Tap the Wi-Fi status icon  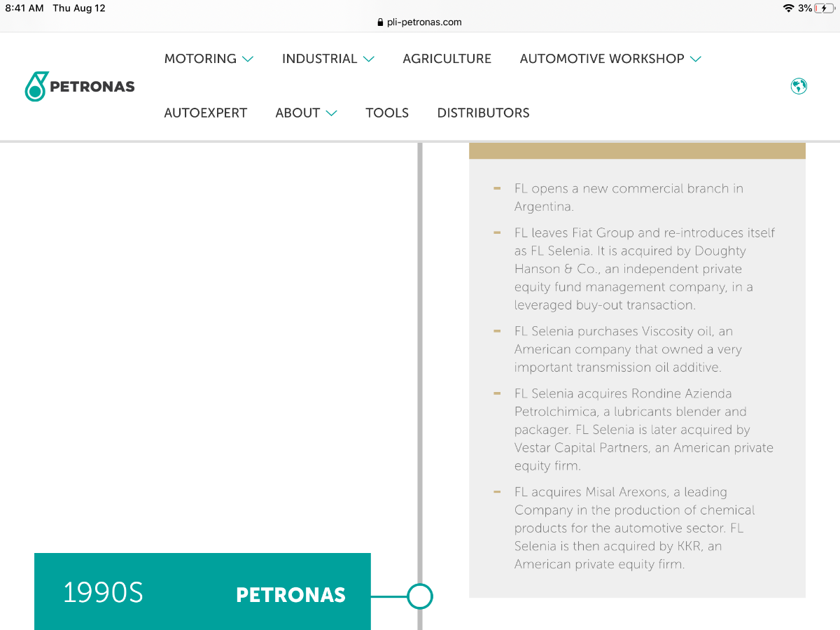(789, 8)
